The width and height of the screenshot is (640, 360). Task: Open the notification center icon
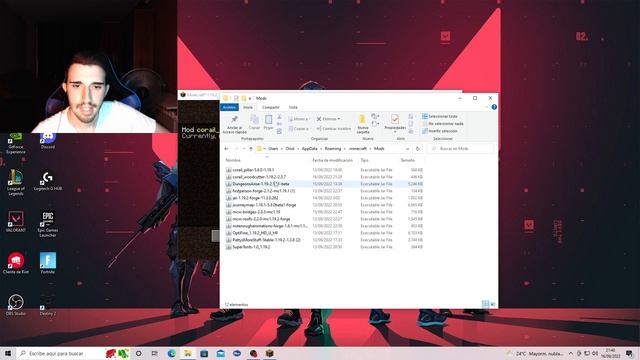[629, 353]
